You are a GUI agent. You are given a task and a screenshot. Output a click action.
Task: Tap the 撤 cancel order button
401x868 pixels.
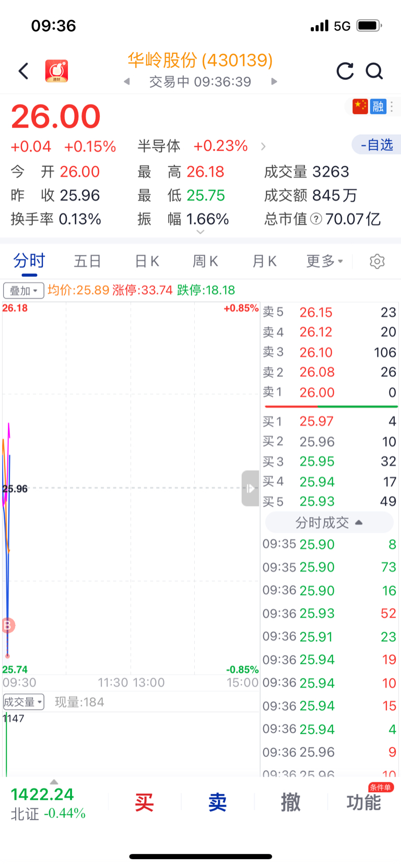pyautogui.click(x=291, y=802)
